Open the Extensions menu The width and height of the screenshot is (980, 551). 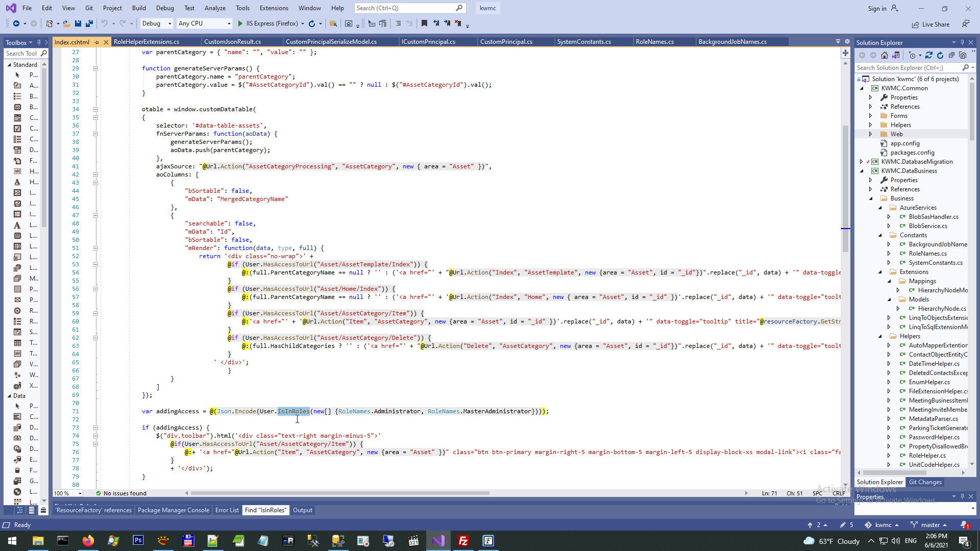click(274, 8)
